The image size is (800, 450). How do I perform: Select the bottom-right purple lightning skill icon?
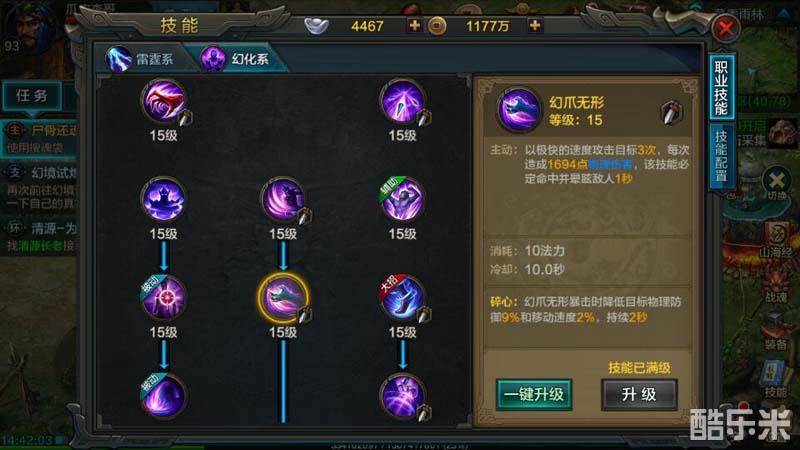click(x=403, y=396)
